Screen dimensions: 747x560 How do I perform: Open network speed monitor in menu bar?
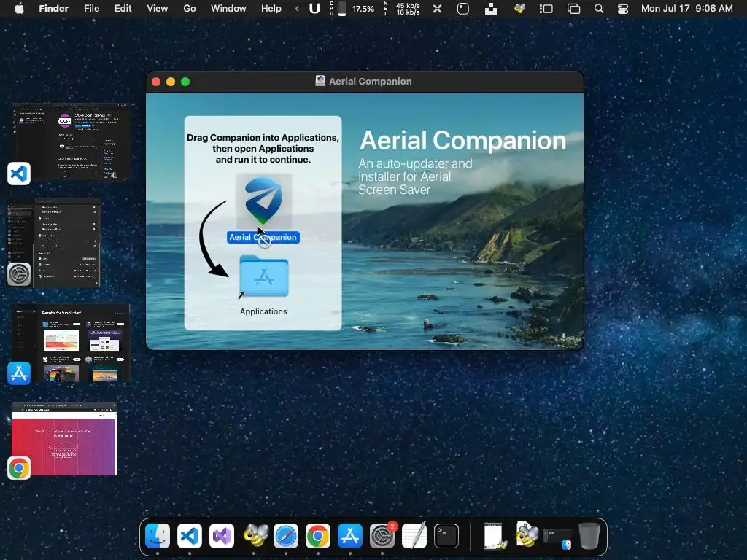402,9
